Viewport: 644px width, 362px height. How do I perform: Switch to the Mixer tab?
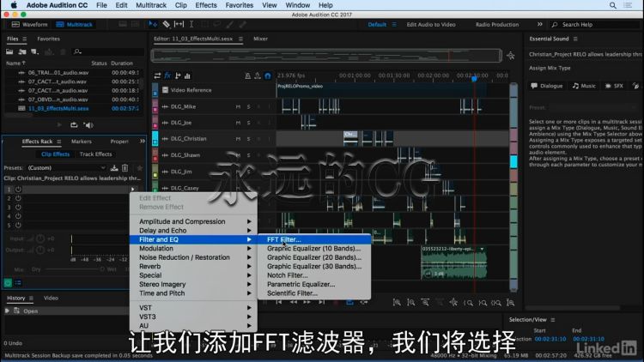coord(260,39)
